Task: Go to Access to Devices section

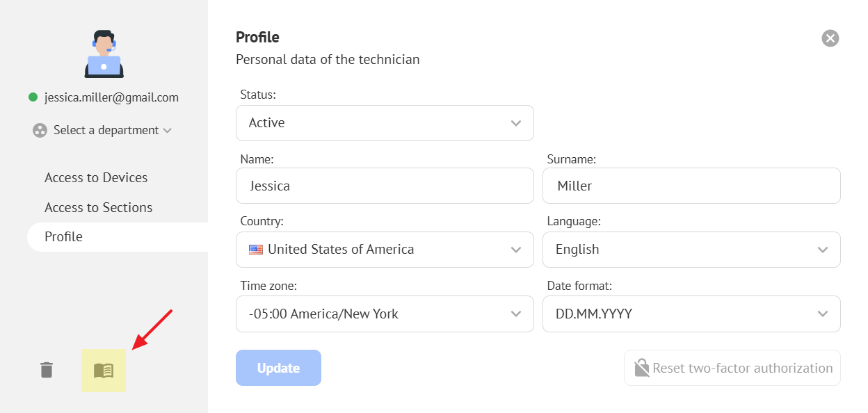Action: click(x=96, y=177)
